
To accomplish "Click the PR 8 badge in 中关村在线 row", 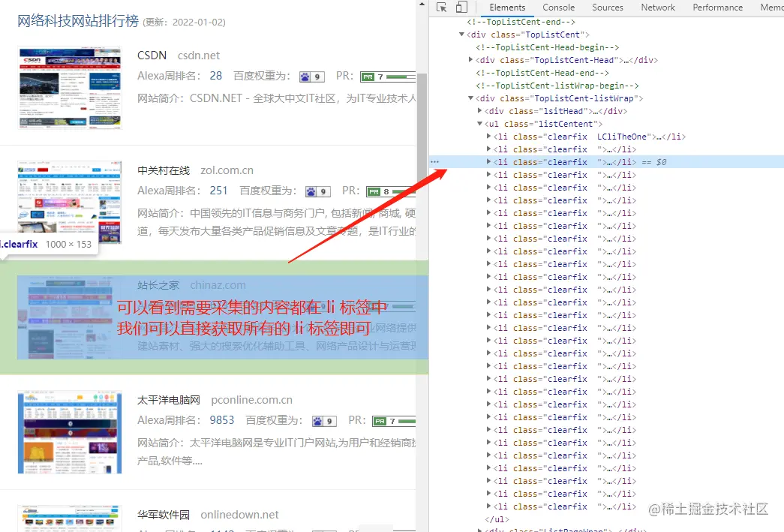I will (x=391, y=191).
